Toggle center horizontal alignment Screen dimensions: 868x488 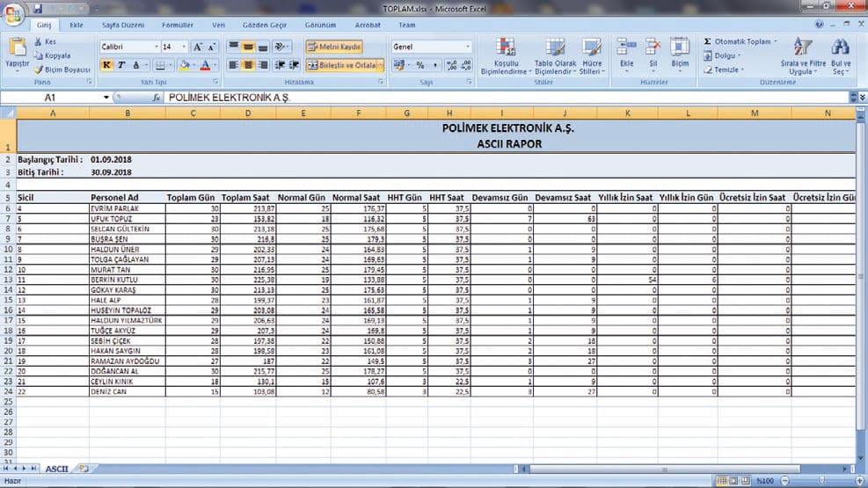coord(248,65)
